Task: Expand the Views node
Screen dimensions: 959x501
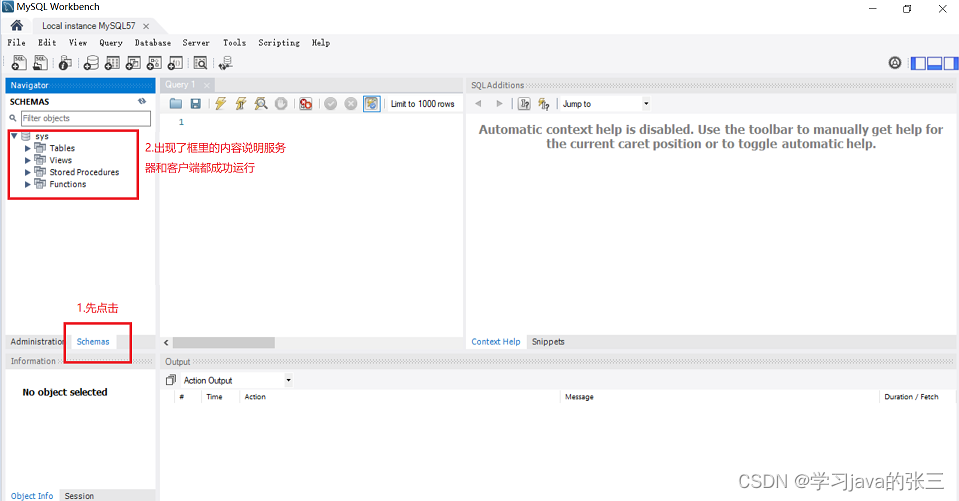Action: pyautogui.click(x=28, y=160)
